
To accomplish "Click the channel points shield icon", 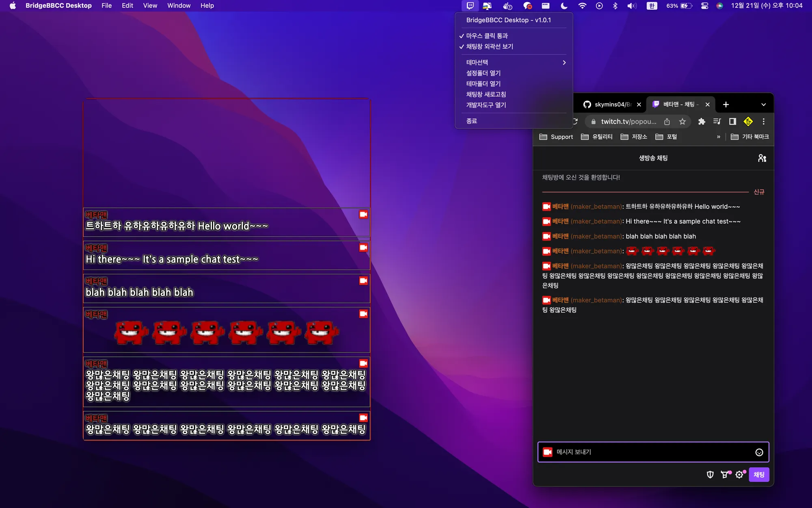I will [710, 475].
